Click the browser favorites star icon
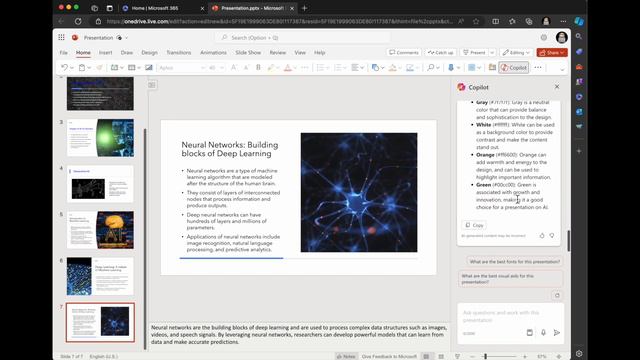Screen dimensions: 640x360 pos(476,21)
